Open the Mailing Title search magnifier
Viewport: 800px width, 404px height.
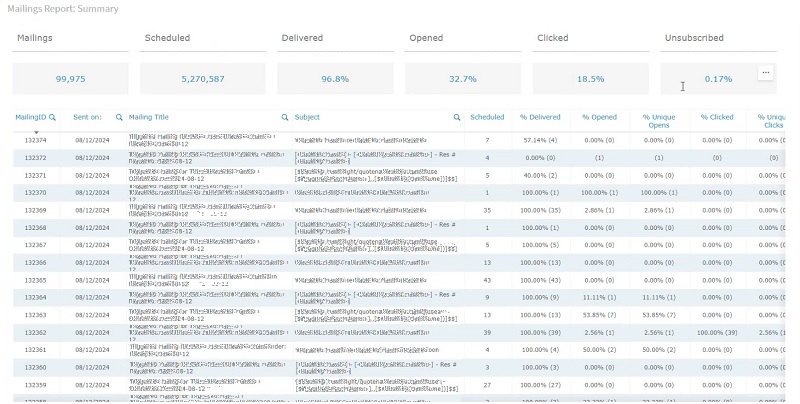coord(285,117)
